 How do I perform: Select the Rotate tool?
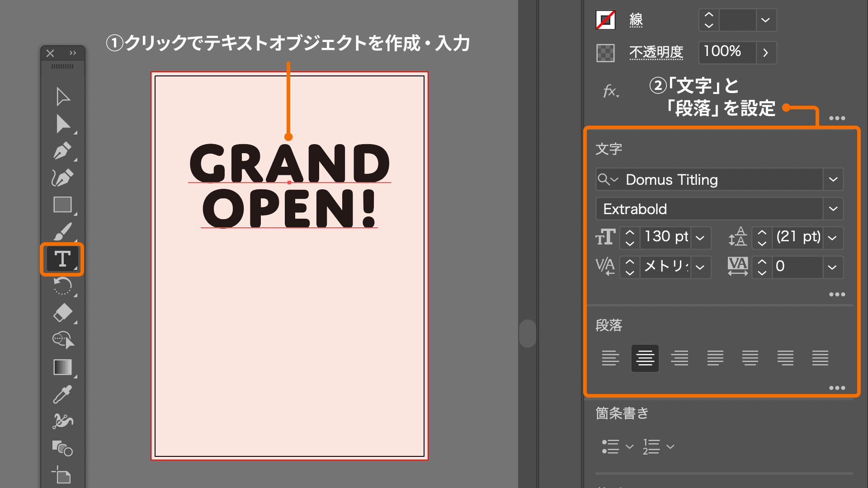pyautogui.click(x=62, y=286)
